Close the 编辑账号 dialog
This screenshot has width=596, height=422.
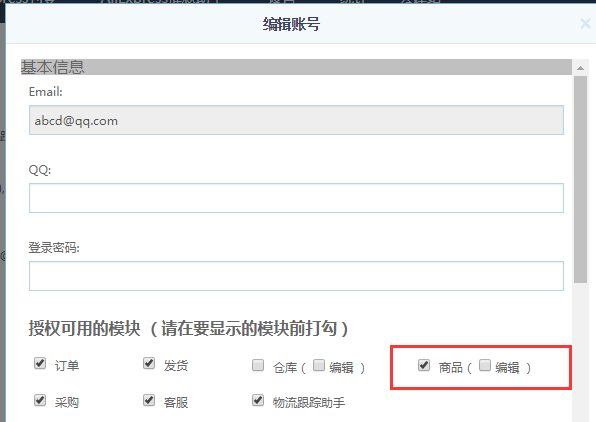[585, 24]
